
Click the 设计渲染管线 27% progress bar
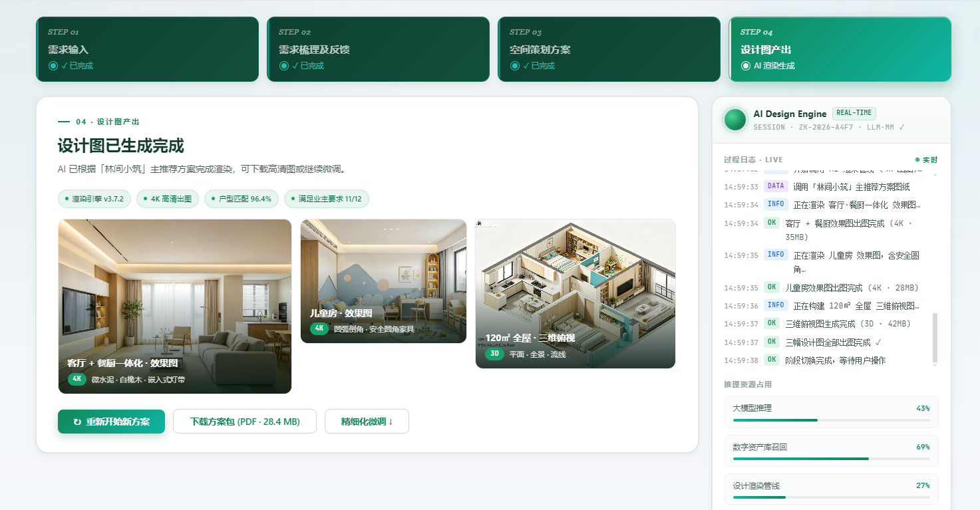(x=832, y=497)
